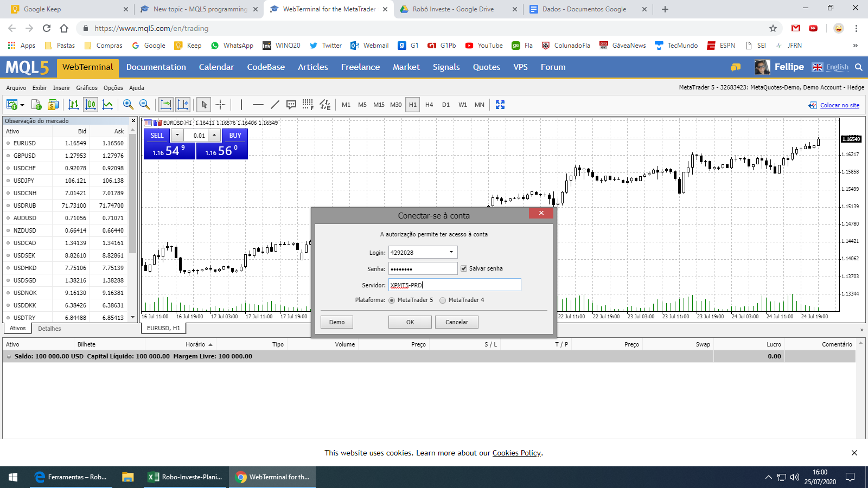Zoom out of the chart

coord(144,105)
